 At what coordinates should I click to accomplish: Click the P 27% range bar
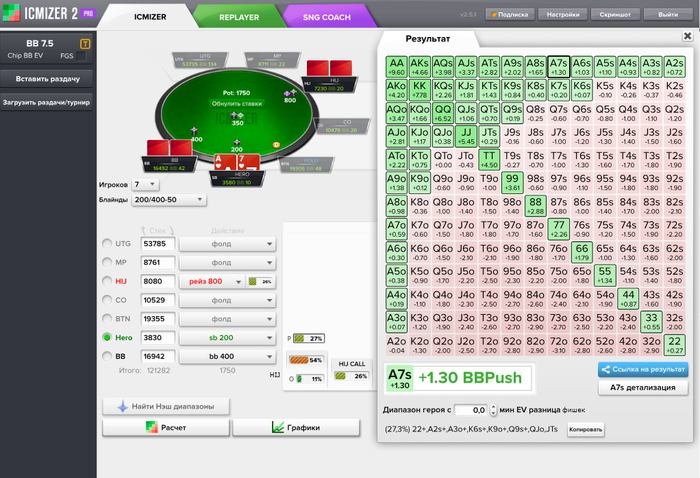308,338
